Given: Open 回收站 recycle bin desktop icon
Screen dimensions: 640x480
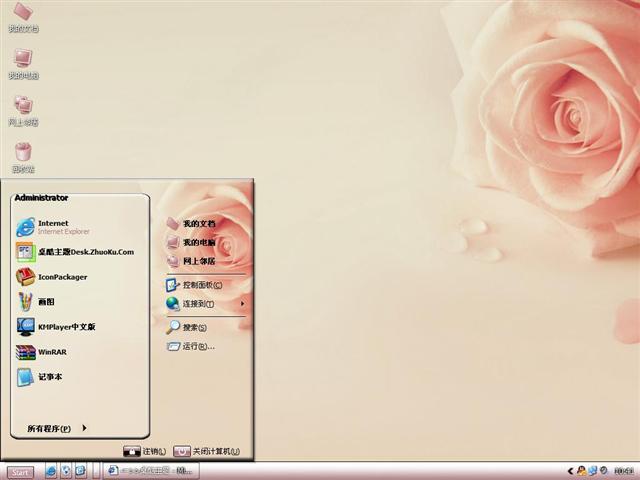Looking at the screenshot, I should 23,155.
